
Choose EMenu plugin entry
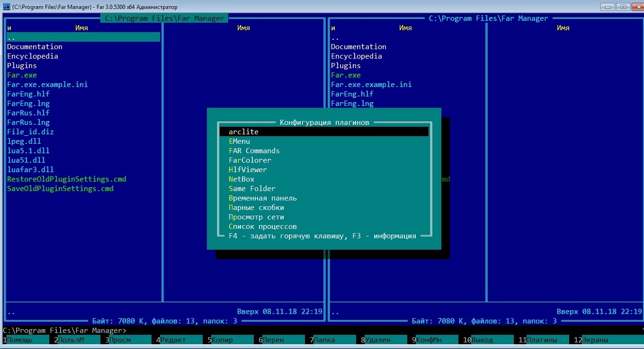(x=240, y=141)
